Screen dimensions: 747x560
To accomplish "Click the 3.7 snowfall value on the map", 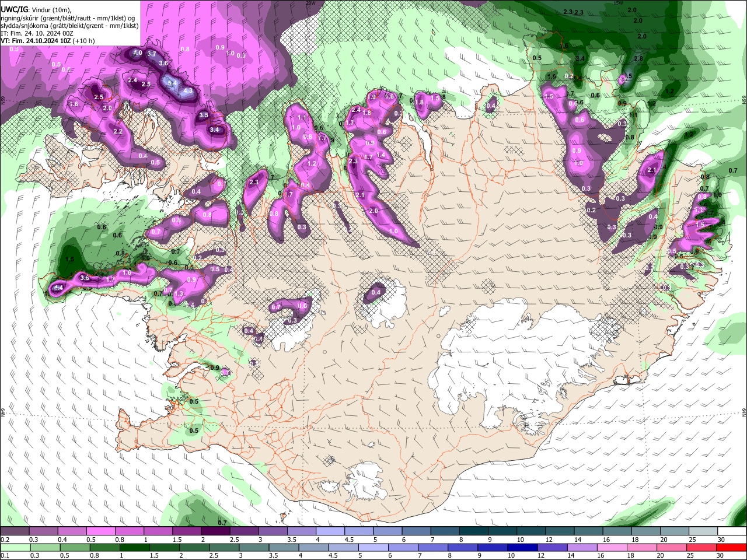I will (152, 54).
